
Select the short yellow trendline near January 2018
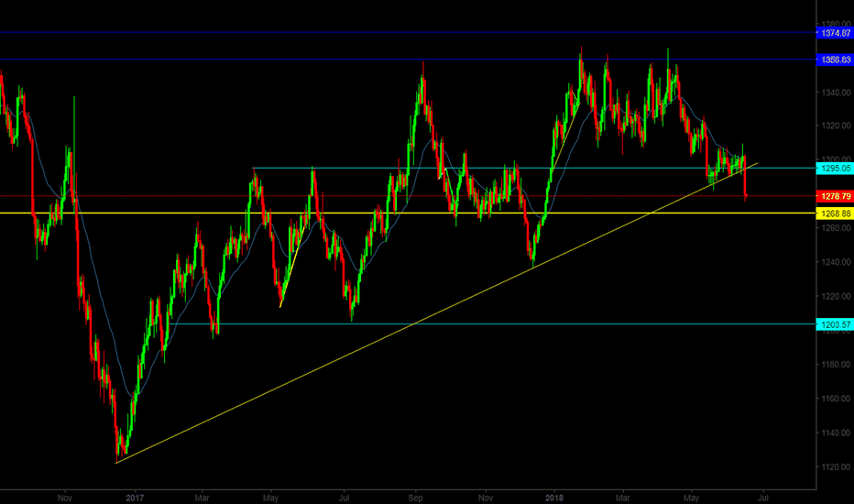point(564,140)
